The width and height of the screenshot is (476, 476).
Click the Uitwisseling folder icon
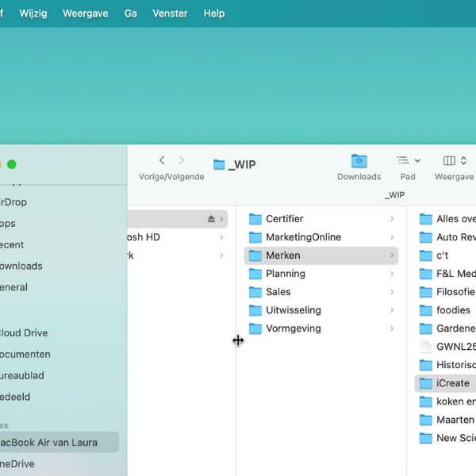[255, 310]
